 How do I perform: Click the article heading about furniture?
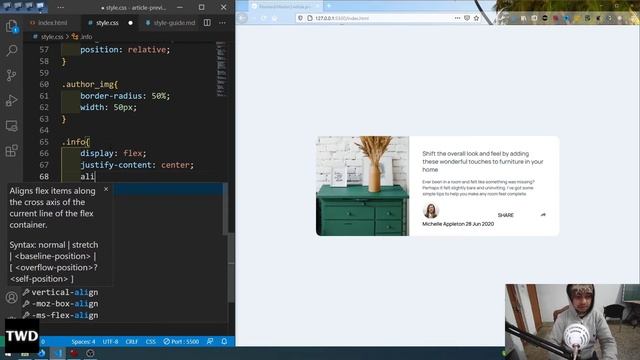[482, 162]
